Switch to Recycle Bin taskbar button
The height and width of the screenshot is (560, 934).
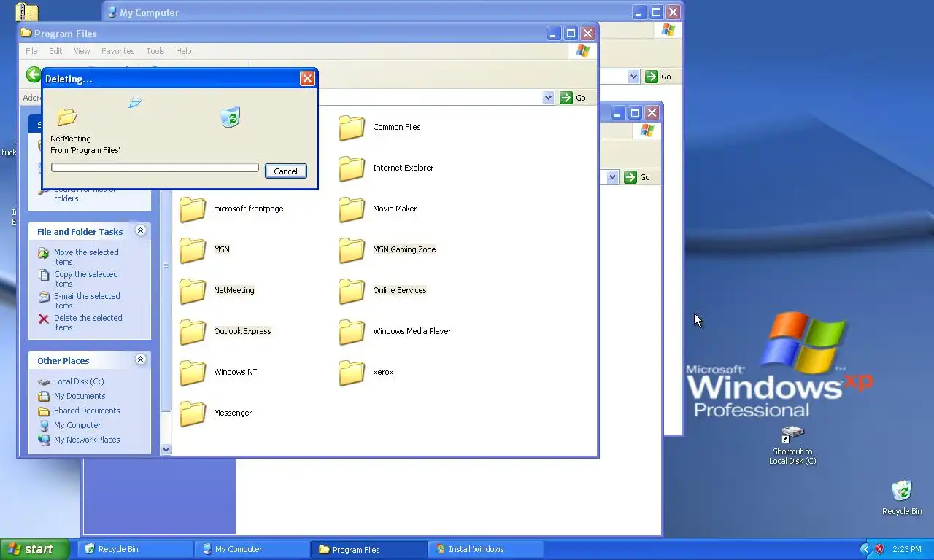point(136,549)
